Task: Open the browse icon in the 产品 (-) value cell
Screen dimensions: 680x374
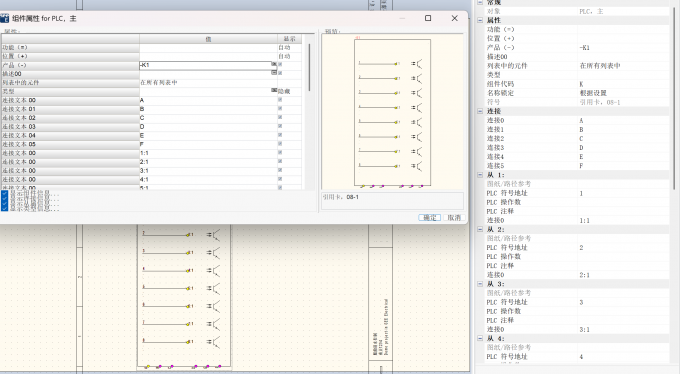Action: click(274, 64)
